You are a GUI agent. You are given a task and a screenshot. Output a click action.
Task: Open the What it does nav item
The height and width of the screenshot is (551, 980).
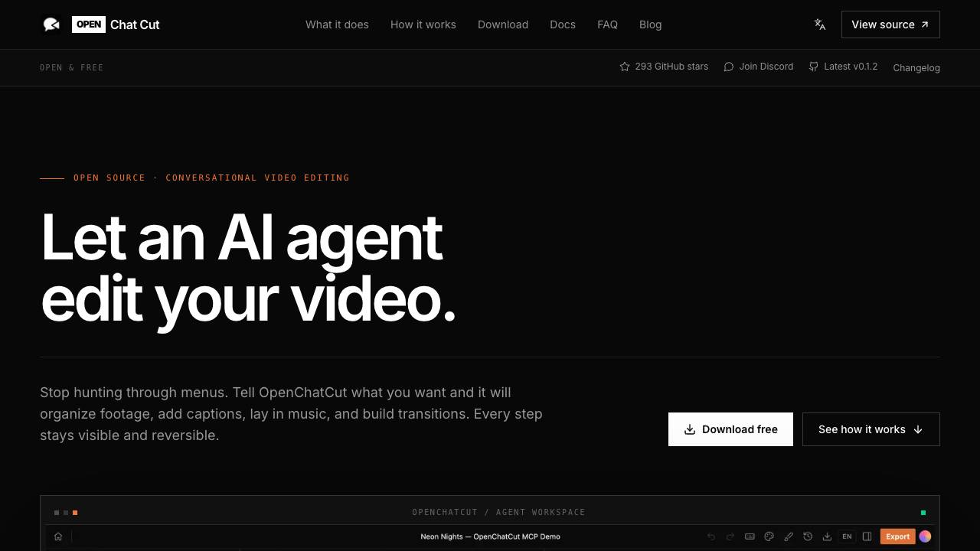click(337, 24)
